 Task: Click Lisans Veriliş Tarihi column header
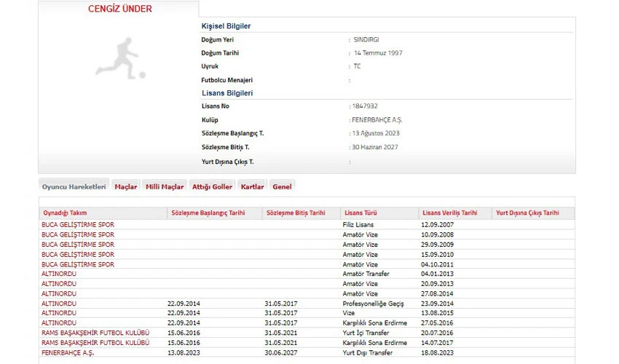449,213
